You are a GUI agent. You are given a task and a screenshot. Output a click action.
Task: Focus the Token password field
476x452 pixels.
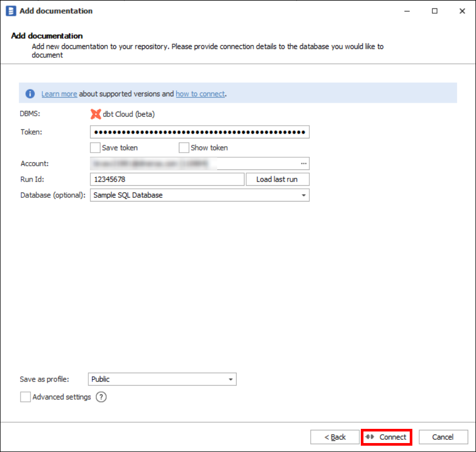coord(199,132)
